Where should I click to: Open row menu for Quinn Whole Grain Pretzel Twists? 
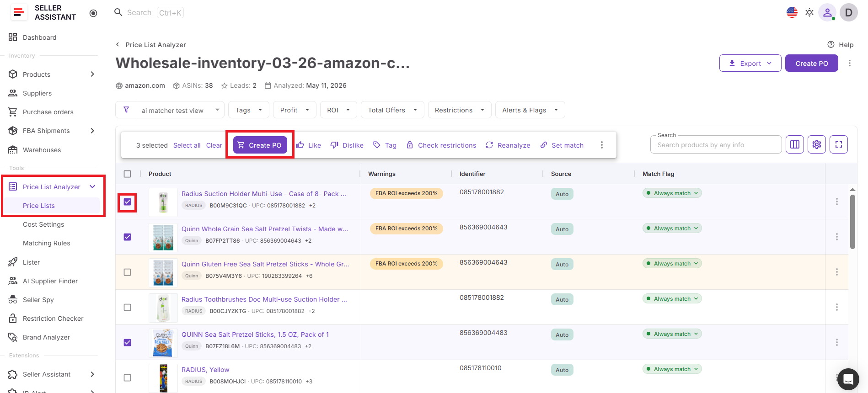point(837,237)
